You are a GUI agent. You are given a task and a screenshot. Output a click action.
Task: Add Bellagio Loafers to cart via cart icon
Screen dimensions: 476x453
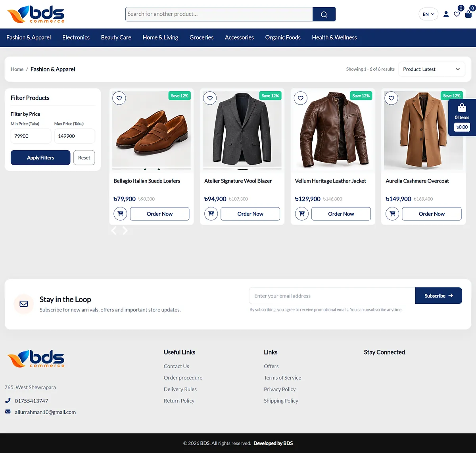(121, 214)
